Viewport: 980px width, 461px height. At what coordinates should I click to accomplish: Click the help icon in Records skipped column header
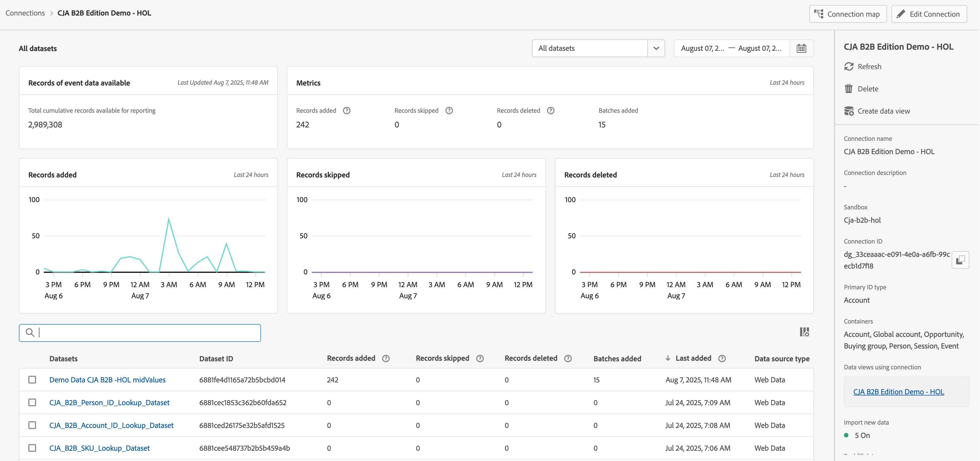(x=480, y=359)
